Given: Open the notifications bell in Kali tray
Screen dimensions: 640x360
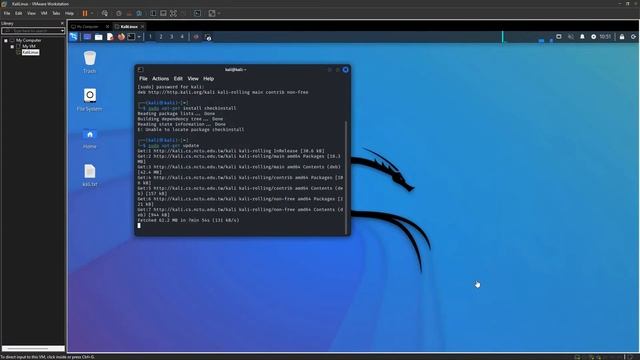Looking at the screenshot, I should (582, 37).
